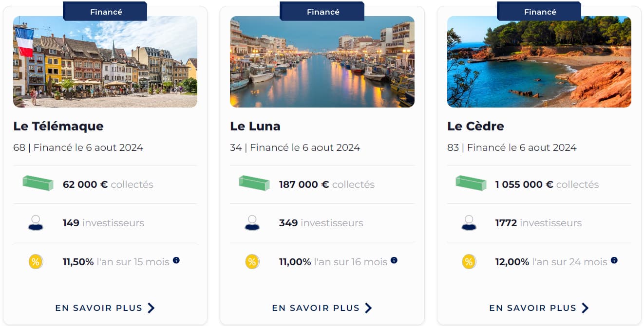Screen dimensions: 644x326
Task: Click the investor profile icon on Le Télémaque card
Action: point(35,222)
